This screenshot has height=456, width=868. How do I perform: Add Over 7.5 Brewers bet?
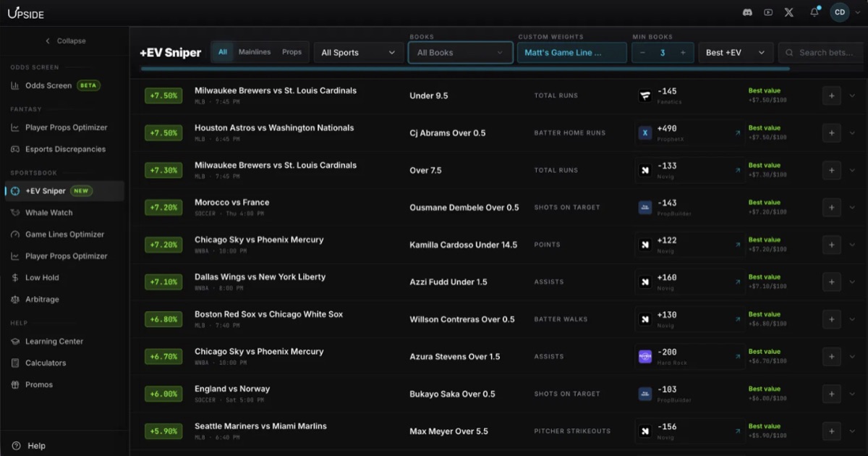point(832,170)
